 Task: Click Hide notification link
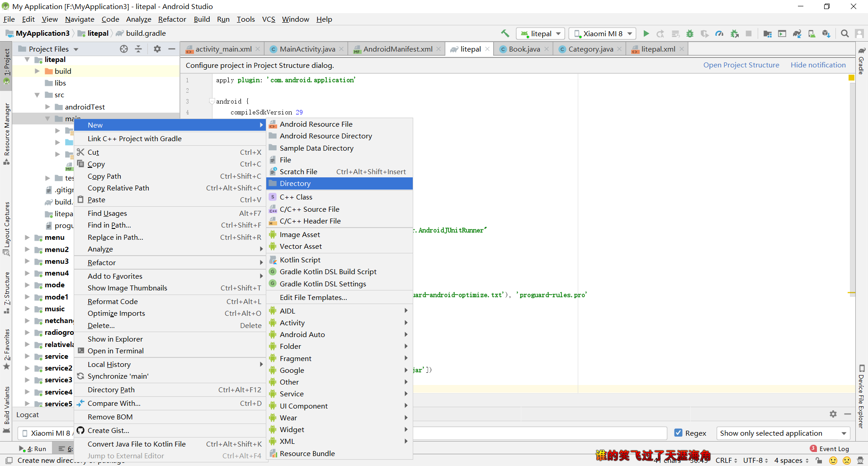[x=818, y=65]
